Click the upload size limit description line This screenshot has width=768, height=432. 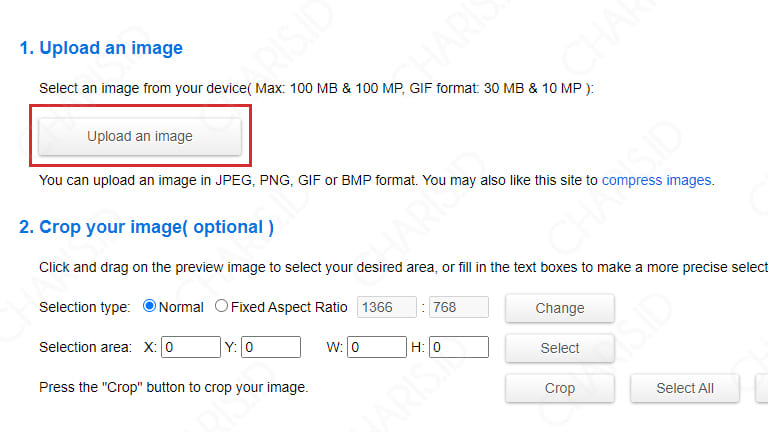click(x=316, y=89)
